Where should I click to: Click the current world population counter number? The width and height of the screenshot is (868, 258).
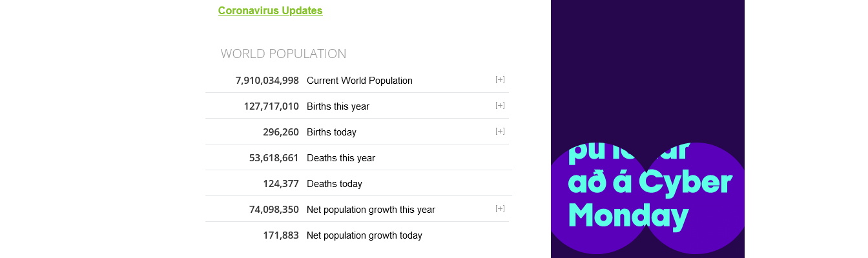click(267, 81)
